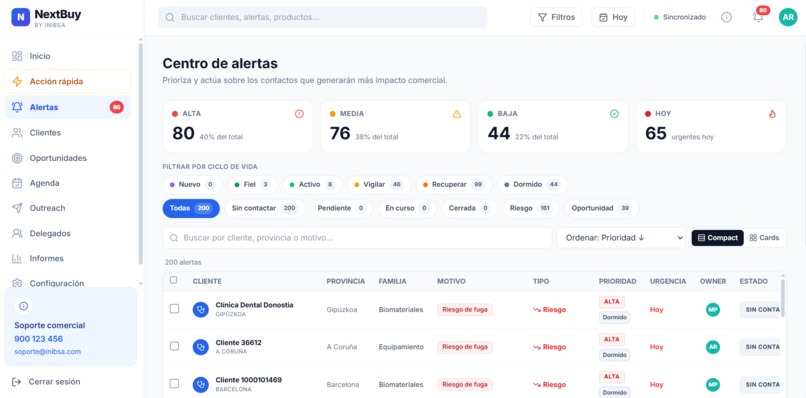Screen dimensions: 806x398
Task: Select the En curso tab
Action: point(407,208)
